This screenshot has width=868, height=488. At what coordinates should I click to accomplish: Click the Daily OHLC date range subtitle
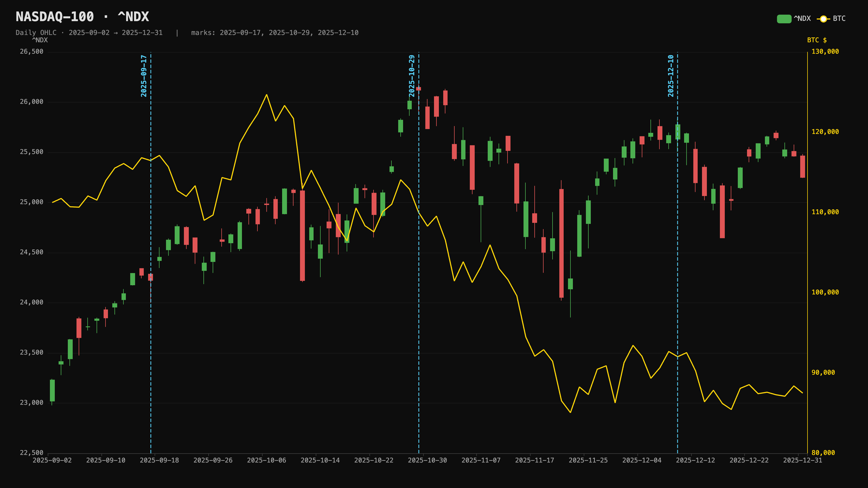pos(89,33)
